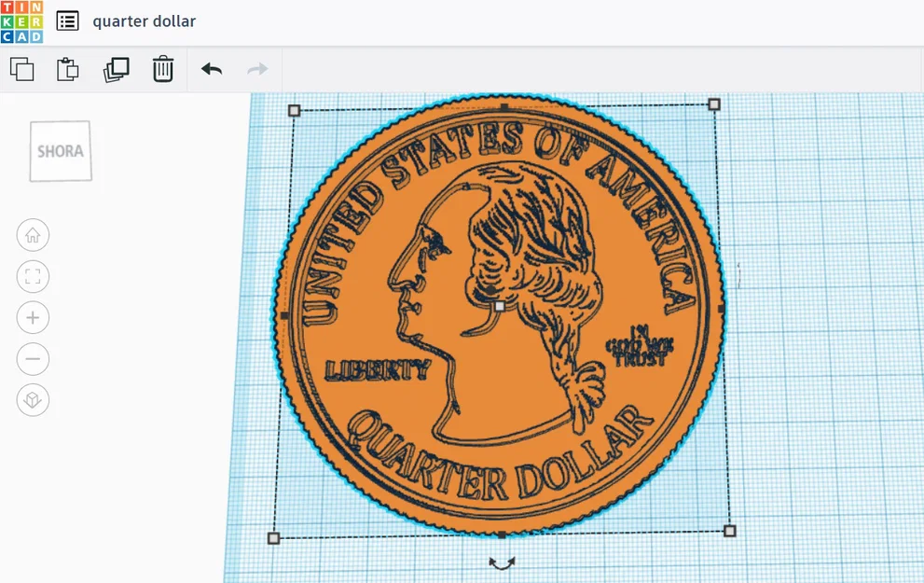Paste from the clipboard icon
The width and height of the screenshot is (924, 583).
68,70
